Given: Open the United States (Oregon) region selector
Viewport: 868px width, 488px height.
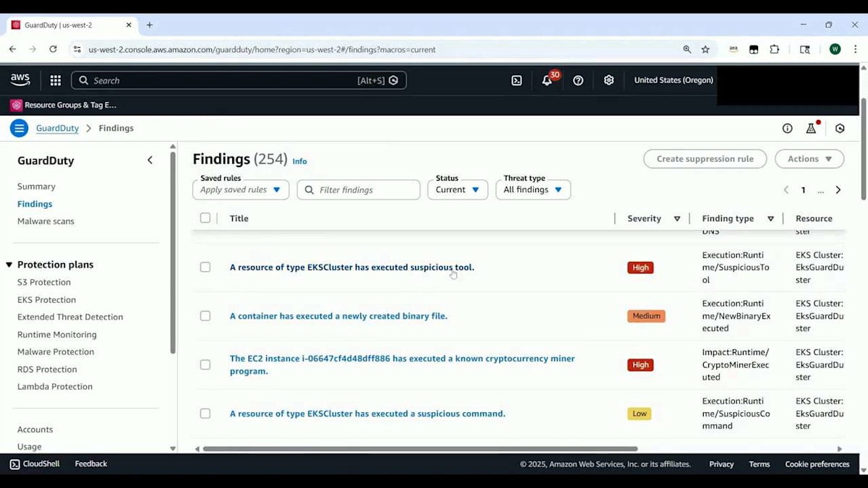Looking at the screenshot, I should tap(673, 80).
